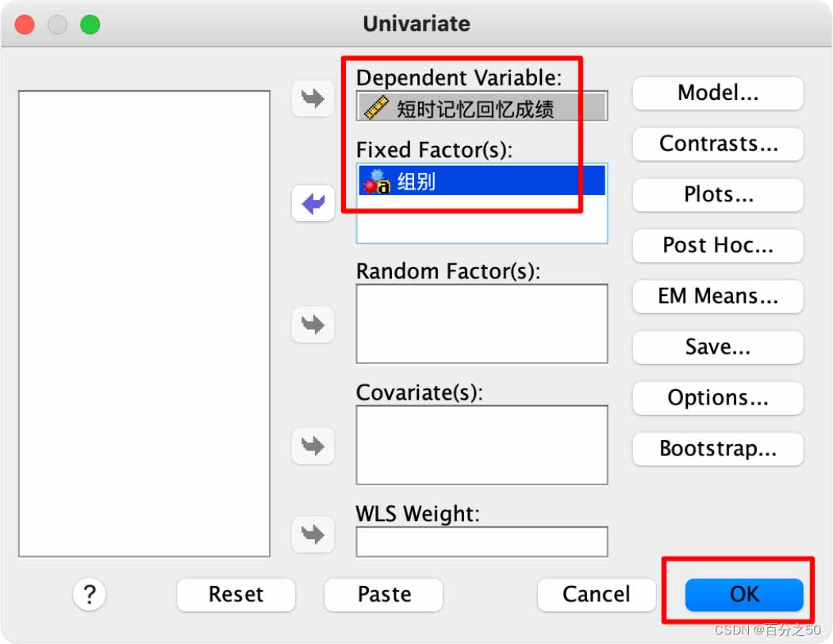Open the Save... dialog
The width and height of the screenshot is (833, 644).
coord(718,347)
